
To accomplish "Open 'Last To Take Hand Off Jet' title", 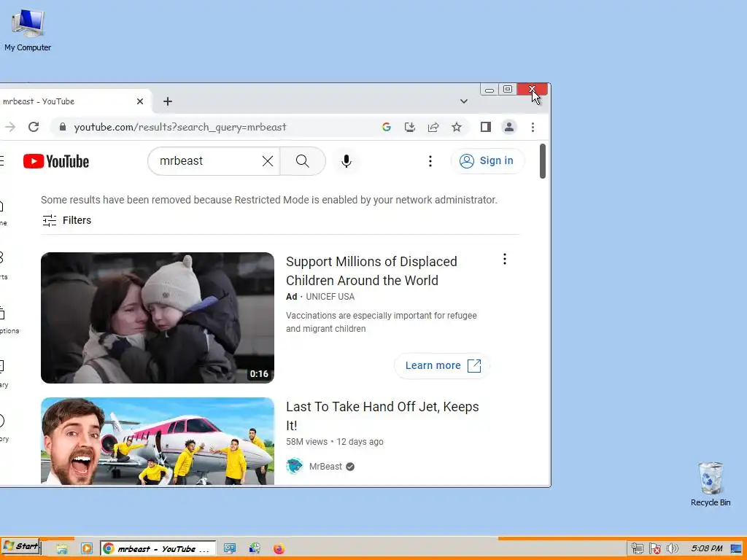I will [382, 415].
